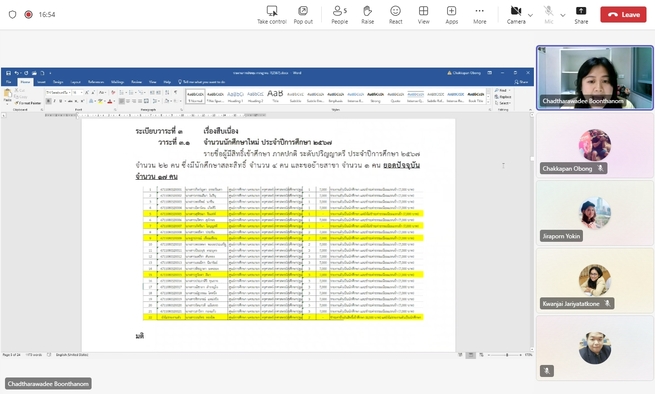The image size is (655, 394).
Task: Click Clear All Formatting icon
Action: pyautogui.click(x=113, y=92)
